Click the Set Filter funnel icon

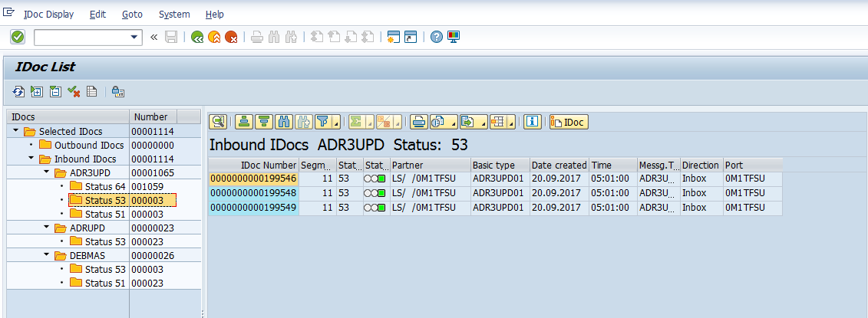(x=322, y=122)
